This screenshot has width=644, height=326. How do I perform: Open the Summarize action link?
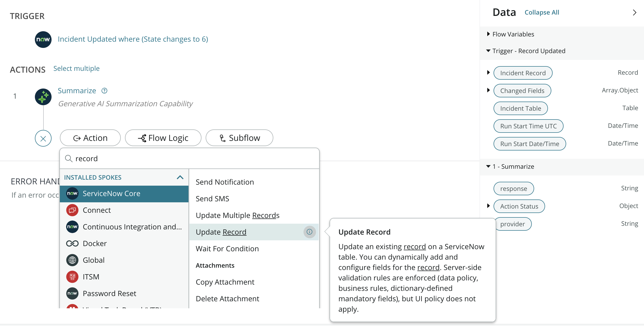[77, 91]
